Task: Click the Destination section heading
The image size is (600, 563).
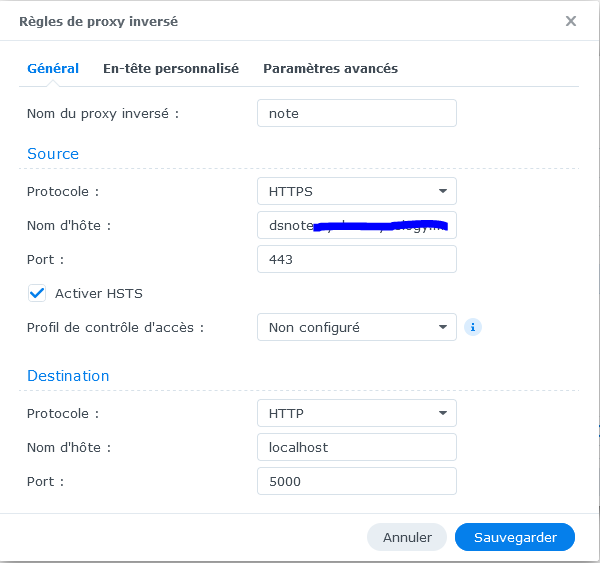Action: [68, 376]
